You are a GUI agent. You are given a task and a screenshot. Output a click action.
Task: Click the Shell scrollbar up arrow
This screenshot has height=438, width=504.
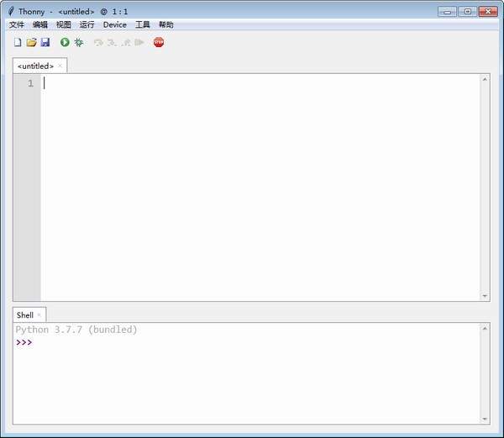[x=485, y=328]
